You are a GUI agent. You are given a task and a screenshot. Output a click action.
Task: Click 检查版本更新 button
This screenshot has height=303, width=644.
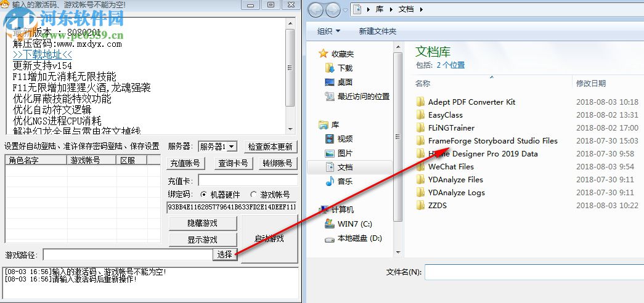tap(271, 147)
